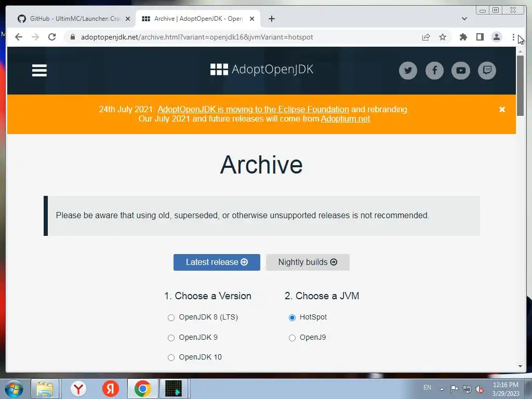This screenshot has height=399, width=532.
Task: Toggle the Chrome side panel
Action: click(480, 37)
